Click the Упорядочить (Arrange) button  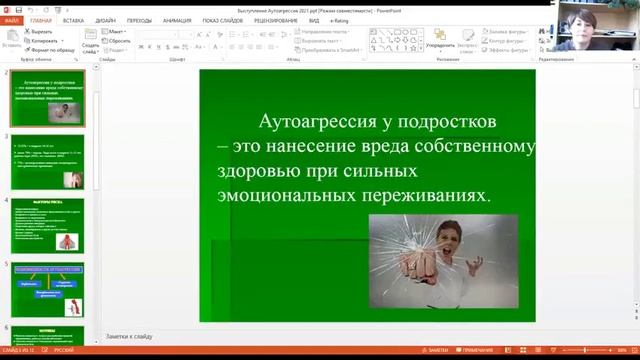(440, 41)
